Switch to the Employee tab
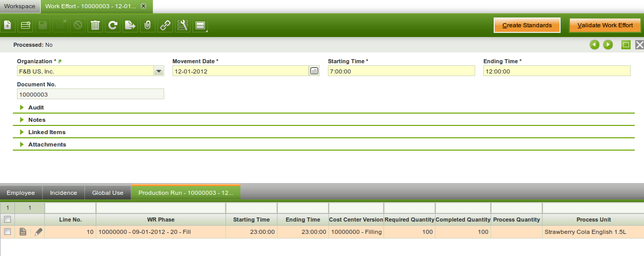 [21, 193]
